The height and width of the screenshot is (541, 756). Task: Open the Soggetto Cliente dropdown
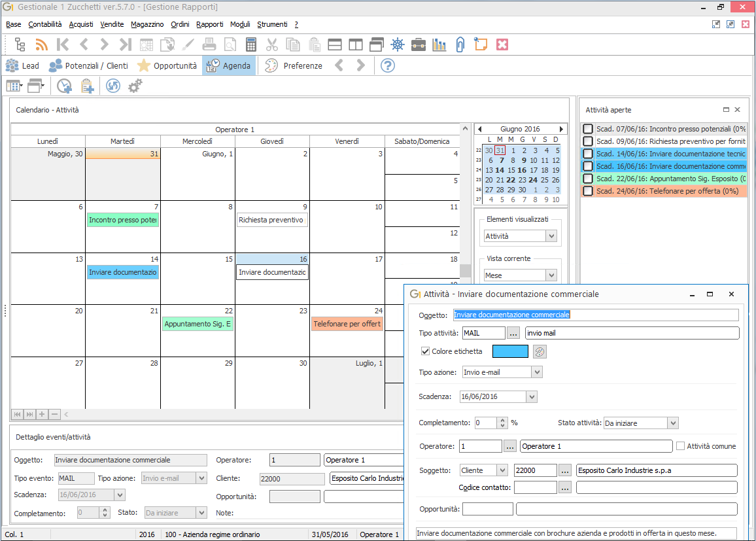click(502, 470)
